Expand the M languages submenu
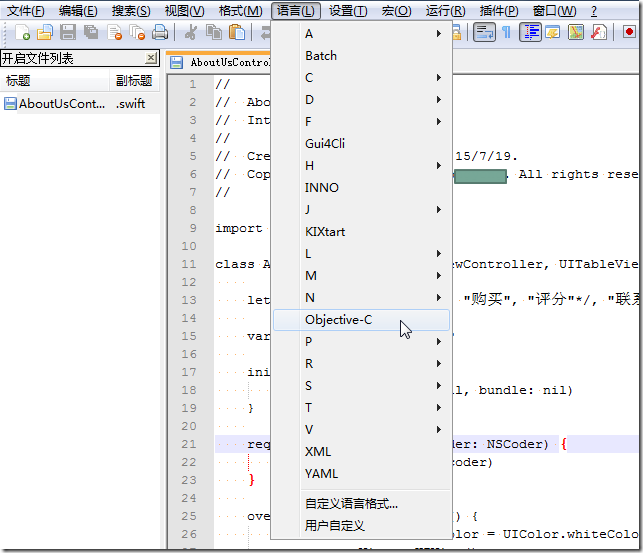Screen dimensions: 643x553 361,275
